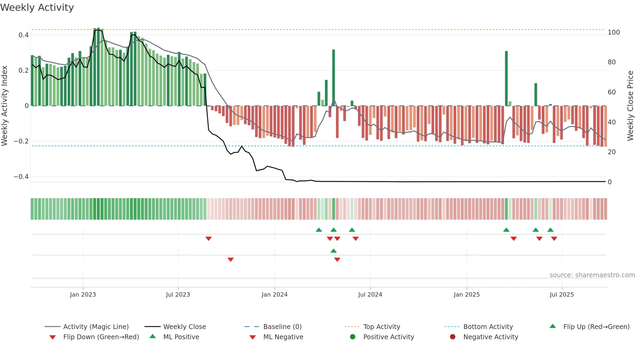Toggle the Flip Down (Green→Red) legend entry
Screen dimensions: 644x362
pos(94,337)
